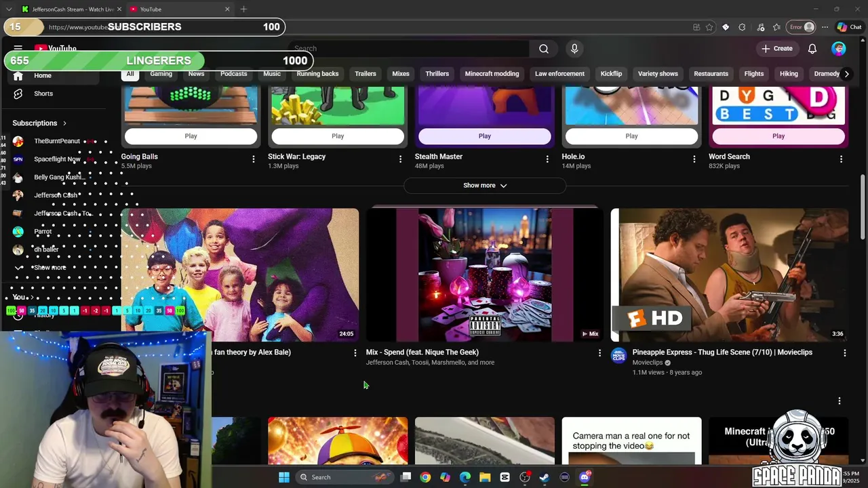Open the browser extensions puzzle icon
Image resolution: width=868 pixels, height=488 pixels.
click(x=742, y=27)
